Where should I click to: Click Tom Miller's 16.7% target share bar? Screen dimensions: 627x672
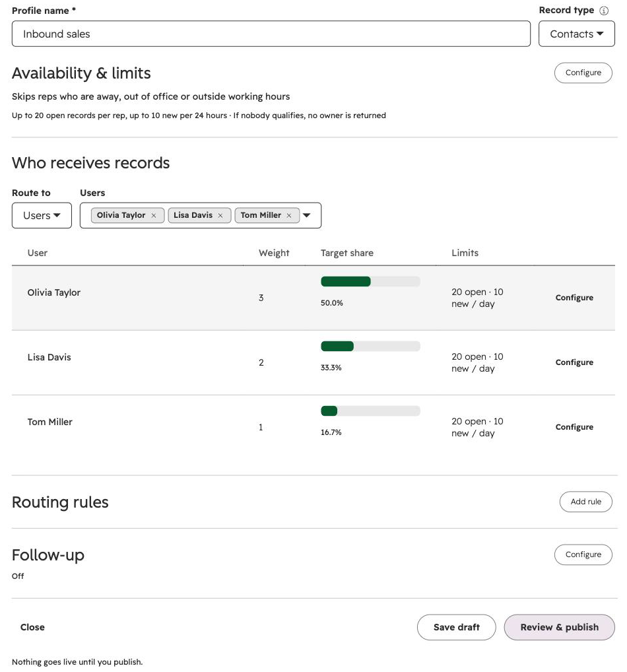[370, 411]
